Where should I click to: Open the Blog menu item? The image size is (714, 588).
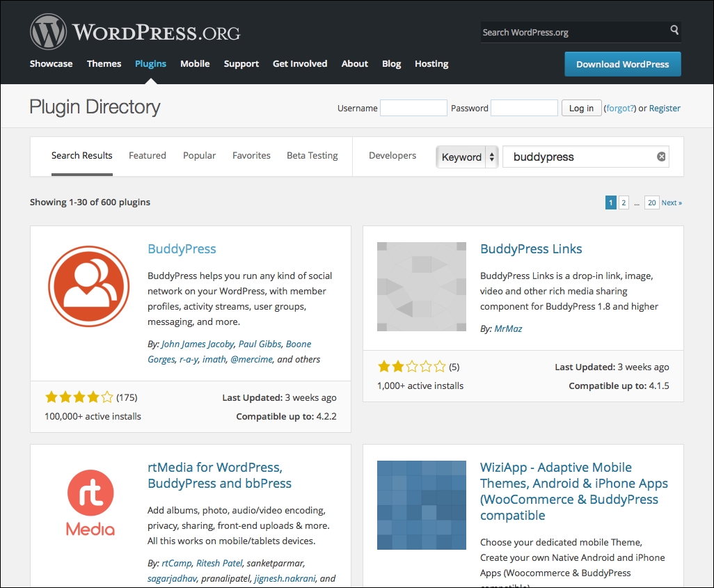391,64
